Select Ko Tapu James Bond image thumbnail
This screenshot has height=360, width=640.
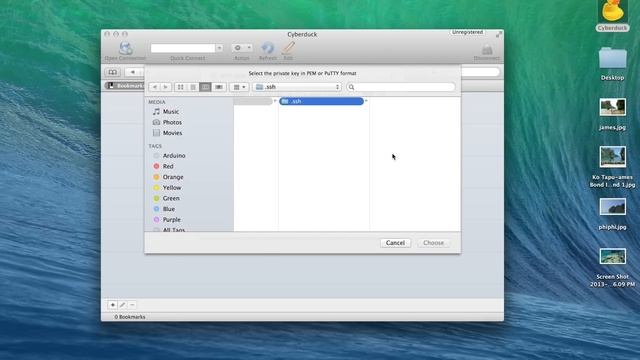coord(613,157)
